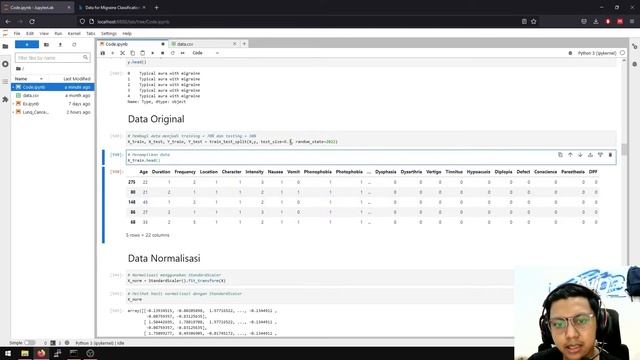Open the cell type Code dropdown

206,53
